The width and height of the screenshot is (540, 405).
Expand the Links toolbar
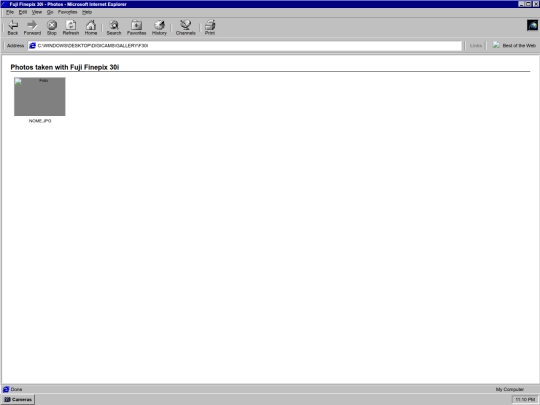tap(476, 45)
